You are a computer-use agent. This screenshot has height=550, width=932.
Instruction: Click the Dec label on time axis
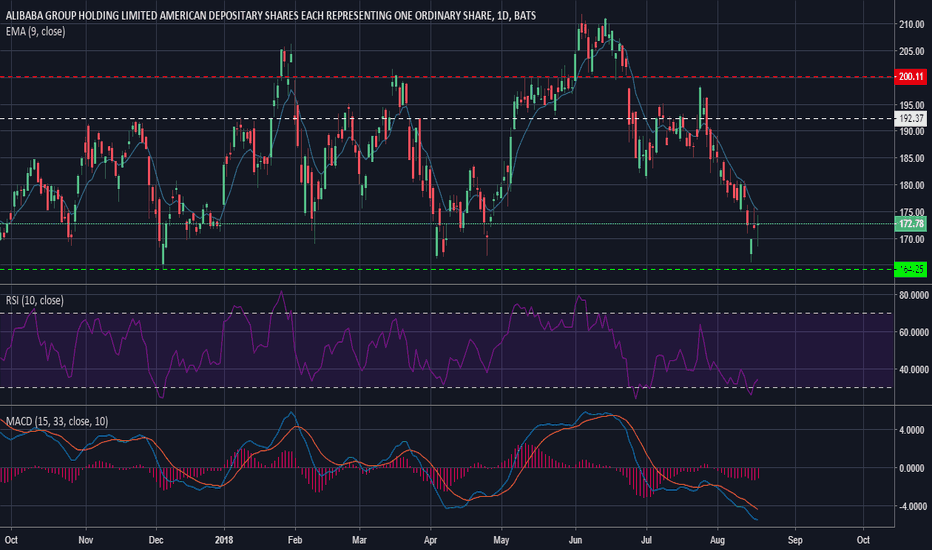tap(156, 540)
